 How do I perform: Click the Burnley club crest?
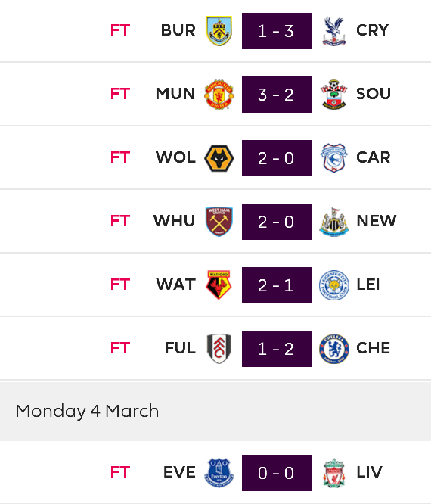point(219,31)
